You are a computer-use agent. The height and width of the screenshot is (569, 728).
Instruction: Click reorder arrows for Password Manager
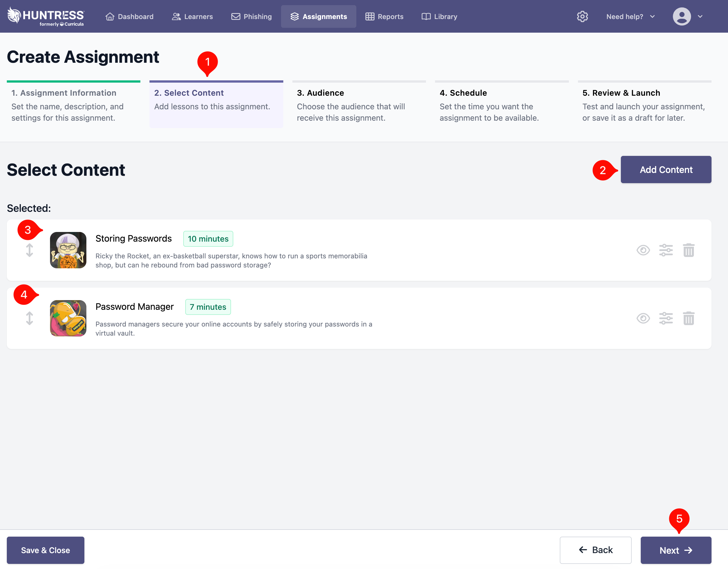pyautogui.click(x=29, y=319)
